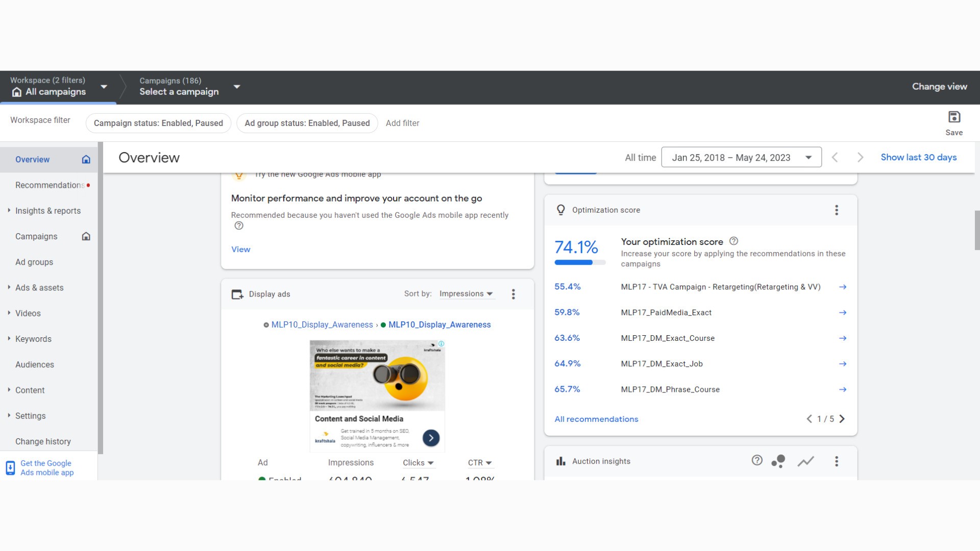980x551 pixels.
Task: Open arrow for MLP17_DM_Exact_Course row
Action: point(843,338)
